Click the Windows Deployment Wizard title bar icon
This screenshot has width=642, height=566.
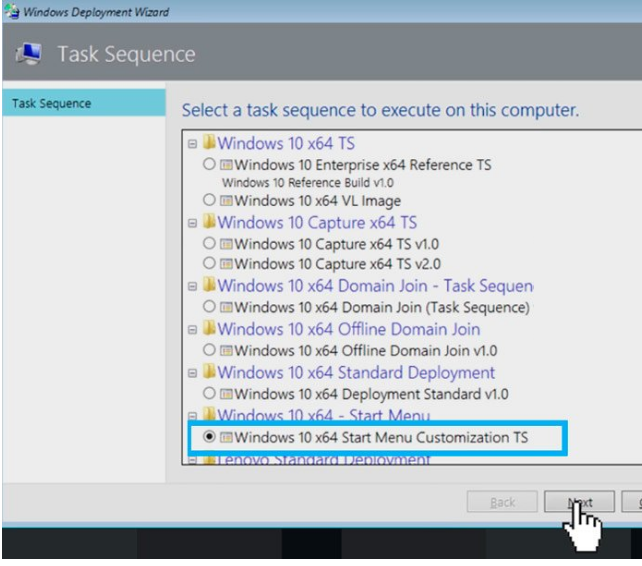11,11
